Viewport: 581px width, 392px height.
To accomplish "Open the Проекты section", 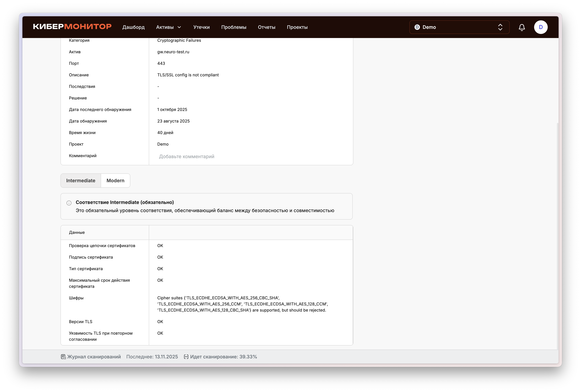I will point(297,27).
